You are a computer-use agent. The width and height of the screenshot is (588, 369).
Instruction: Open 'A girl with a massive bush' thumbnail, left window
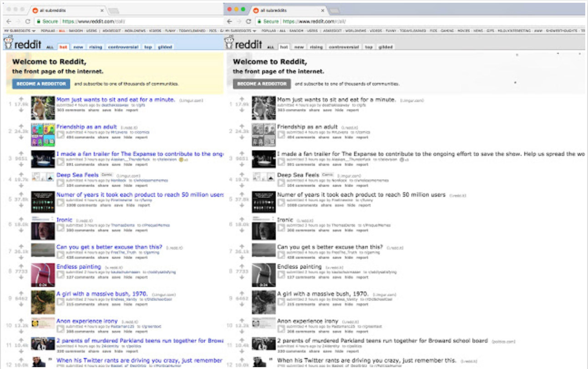(43, 302)
